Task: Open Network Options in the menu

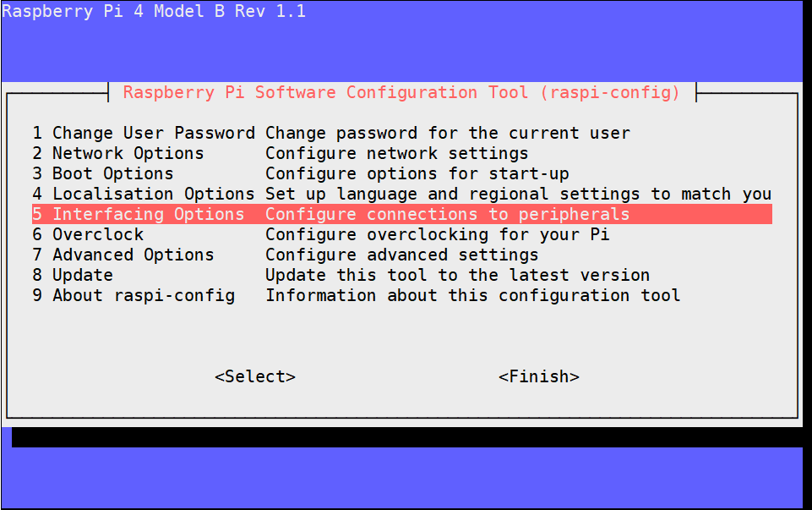Action: (118, 154)
